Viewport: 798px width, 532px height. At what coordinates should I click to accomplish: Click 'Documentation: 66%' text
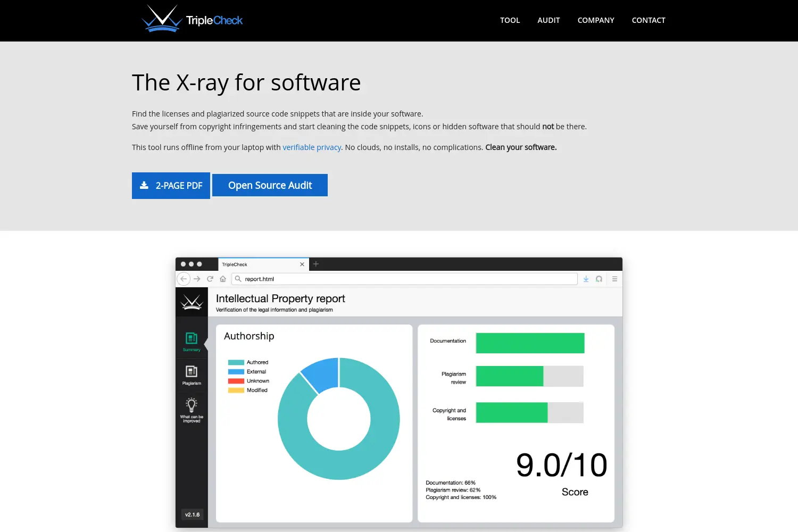pos(451,483)
